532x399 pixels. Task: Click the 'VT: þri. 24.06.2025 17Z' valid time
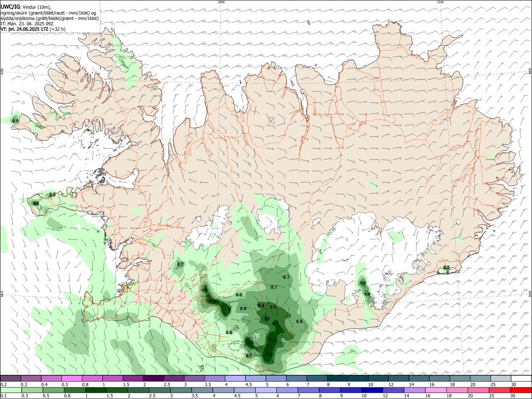pyautogui.click(x=25, y=29)
